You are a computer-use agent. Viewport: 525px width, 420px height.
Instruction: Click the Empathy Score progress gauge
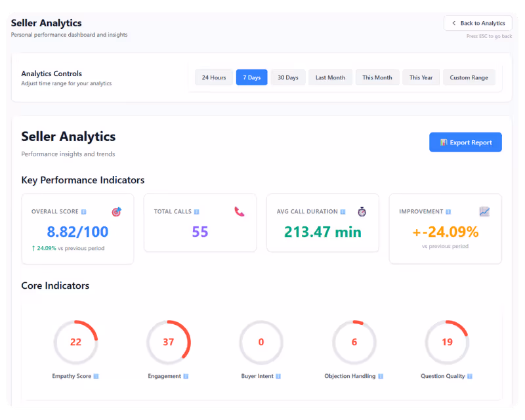pyautogui.click(x=76, y=342)
